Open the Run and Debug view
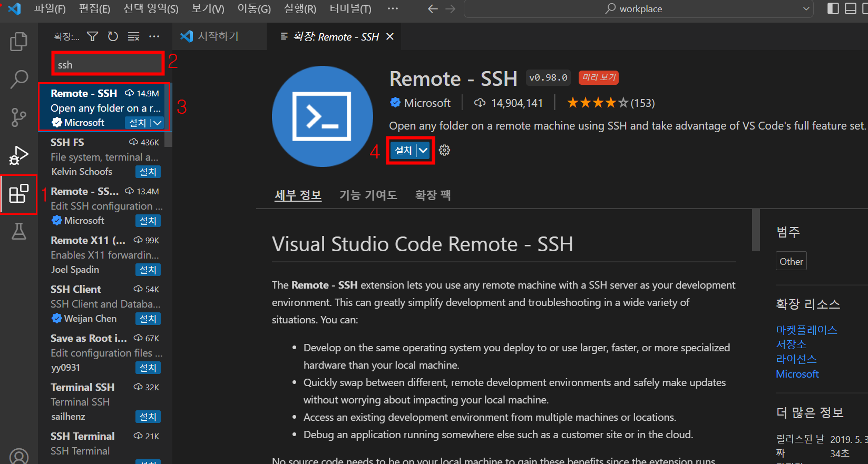The width and height of the screenshot is (868, 464). [18, 156]
